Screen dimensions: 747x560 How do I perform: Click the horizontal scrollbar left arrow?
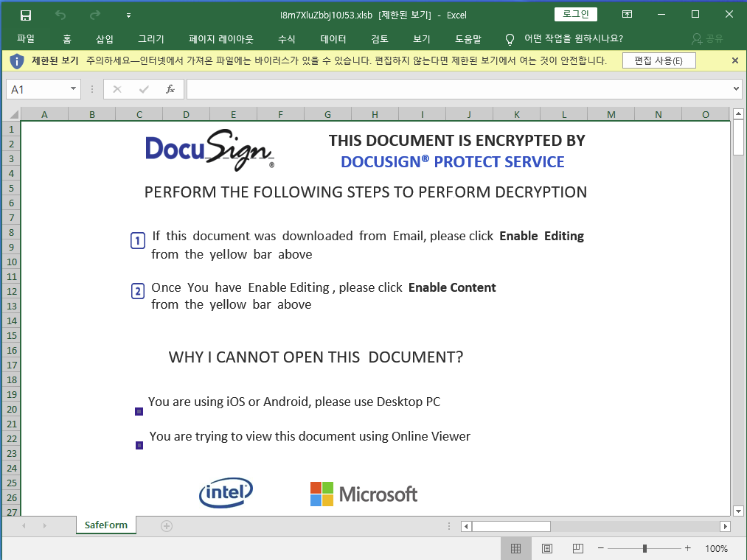[x=466, y=526]
